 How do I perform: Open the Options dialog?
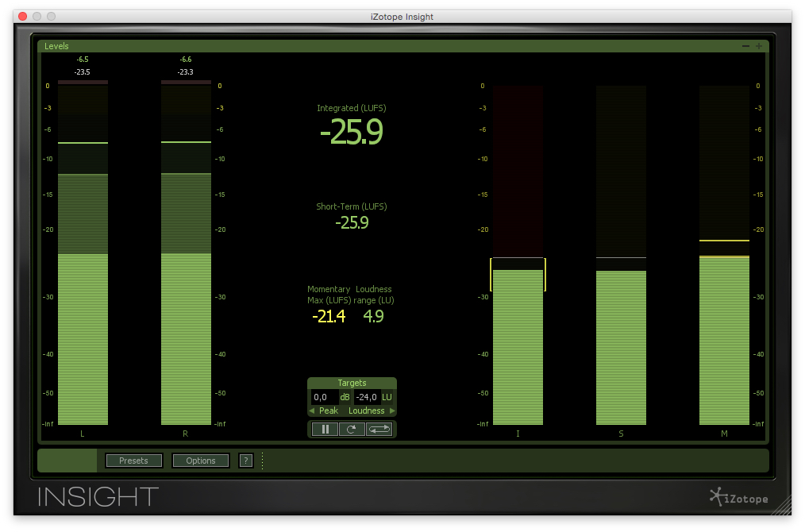(x=200, y=461)
